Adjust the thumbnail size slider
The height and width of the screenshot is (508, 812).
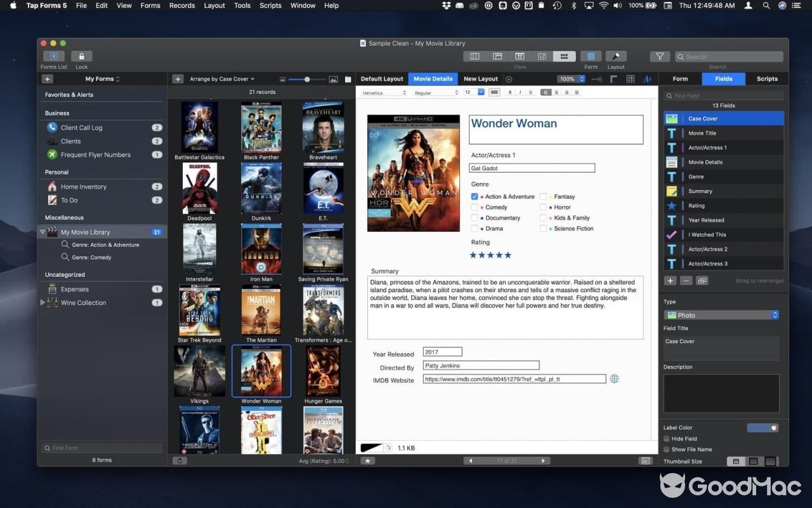[x=306, y=79]
